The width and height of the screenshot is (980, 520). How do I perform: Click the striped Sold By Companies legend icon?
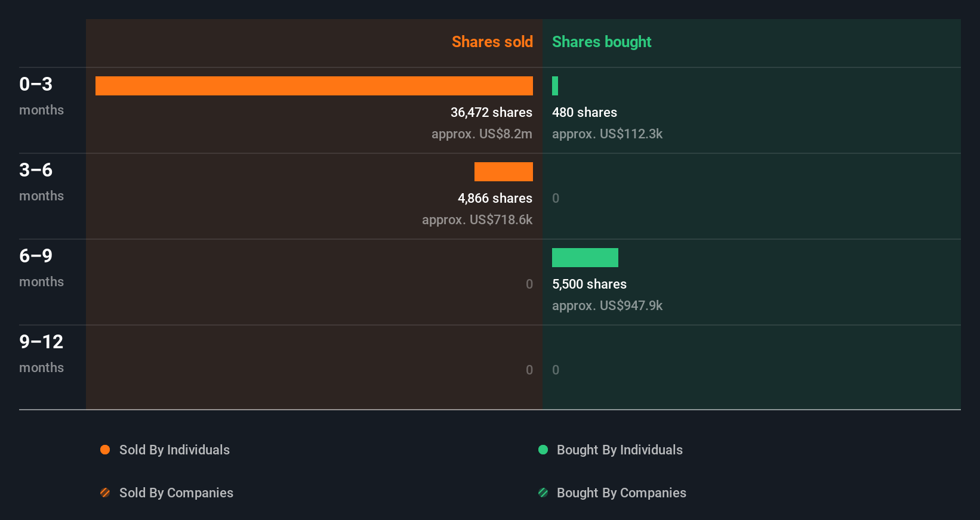click(105, 493)
